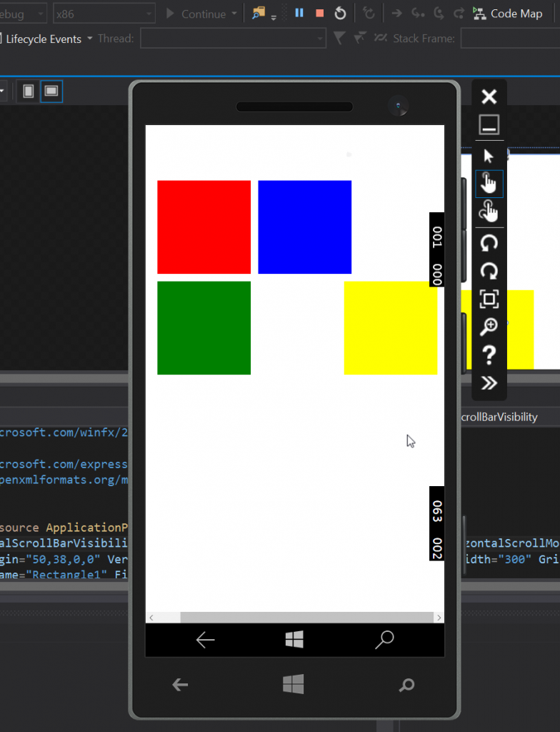Tap the green rectangle in the app
Viewport: 560px width, 732px height.
[204, 327]
